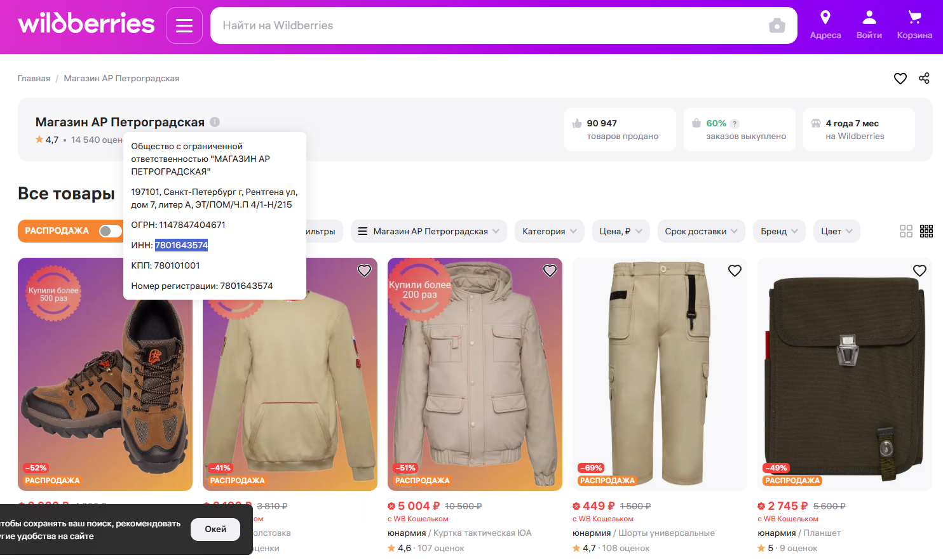Click the КПП: 780101001 line
This screenshot has width=943, height=560.
pos(165,265)
